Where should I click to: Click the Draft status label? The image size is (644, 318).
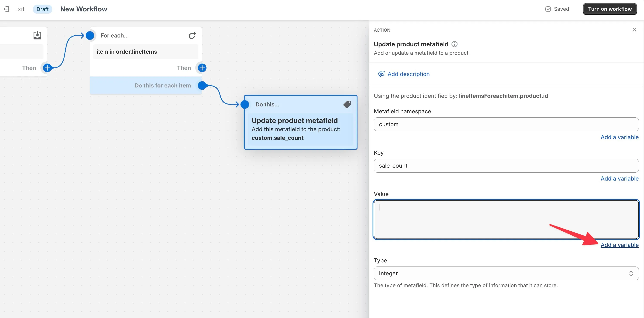(x=42, y=9)
